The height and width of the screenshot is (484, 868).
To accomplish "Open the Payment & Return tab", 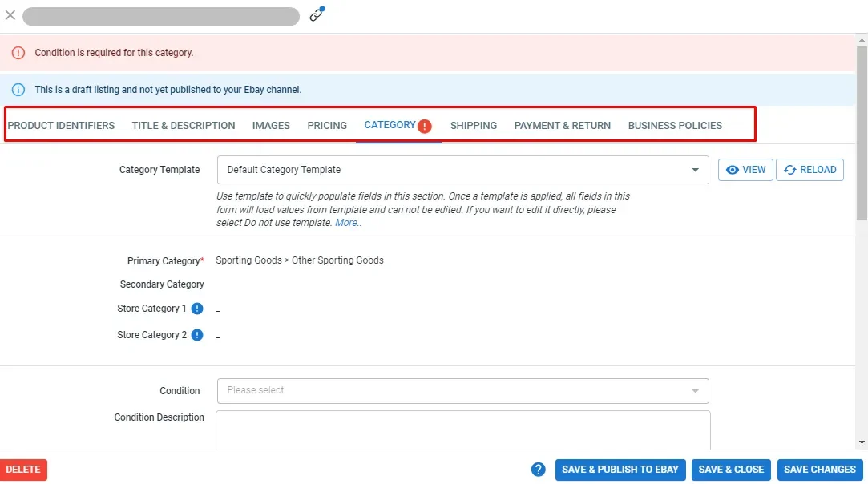I will coord(563,126).
